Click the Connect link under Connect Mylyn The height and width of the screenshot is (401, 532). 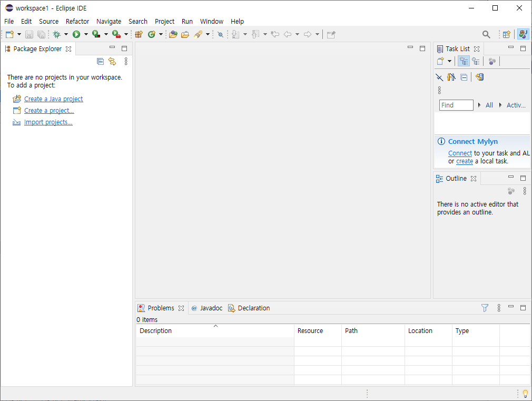pyautogui.click(x=460, y=153)
